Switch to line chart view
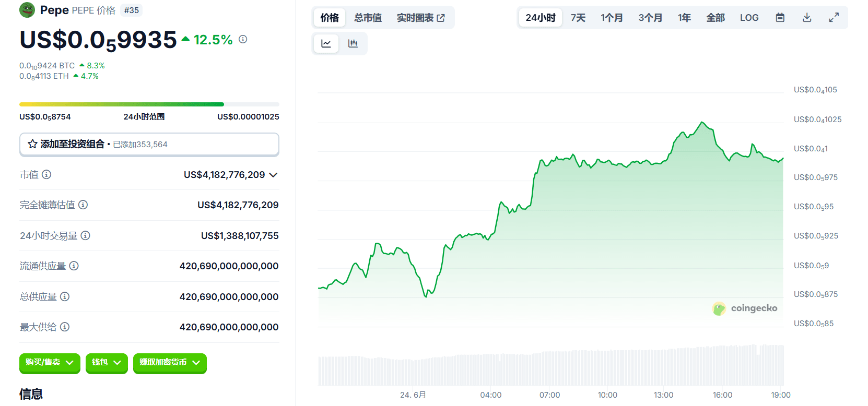 pyautogui.click(x=326, y=43)
